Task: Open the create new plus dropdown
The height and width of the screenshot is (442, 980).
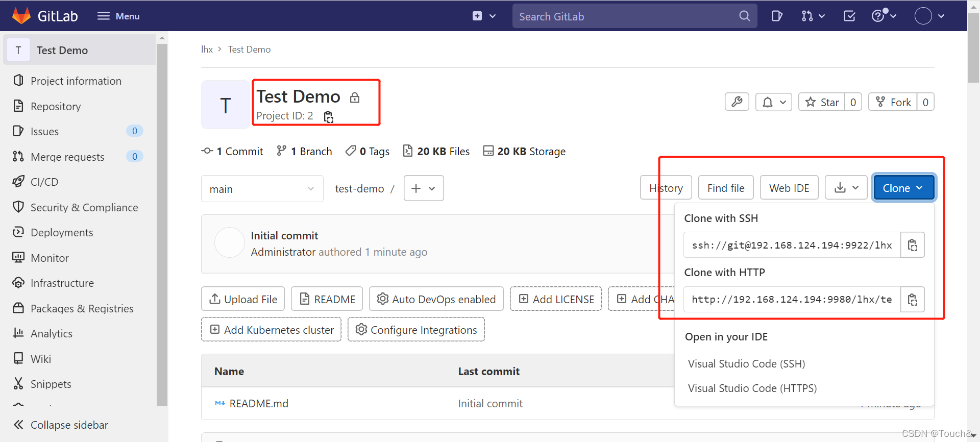Action: [484, 16]
